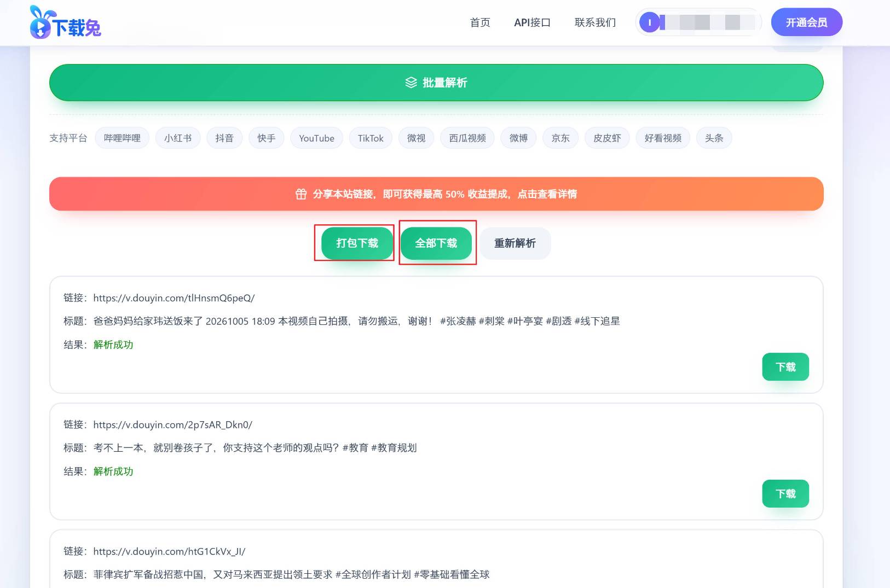890x588 pixels.
Task: Select the 快手 platform tag
Action: click(267, 138)
